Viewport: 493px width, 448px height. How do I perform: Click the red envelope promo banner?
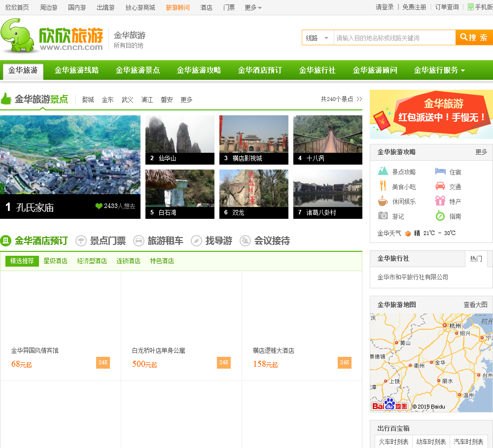(x=431, y=114)
